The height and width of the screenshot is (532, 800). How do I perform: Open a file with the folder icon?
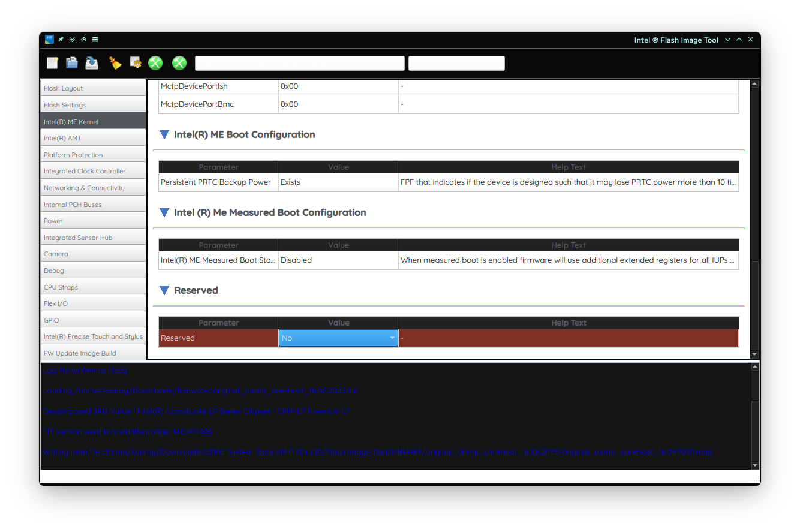[x=72, y=62]
